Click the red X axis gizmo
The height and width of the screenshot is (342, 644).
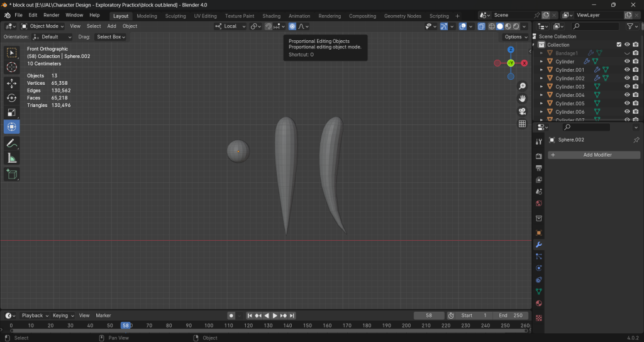click(524, 63)
